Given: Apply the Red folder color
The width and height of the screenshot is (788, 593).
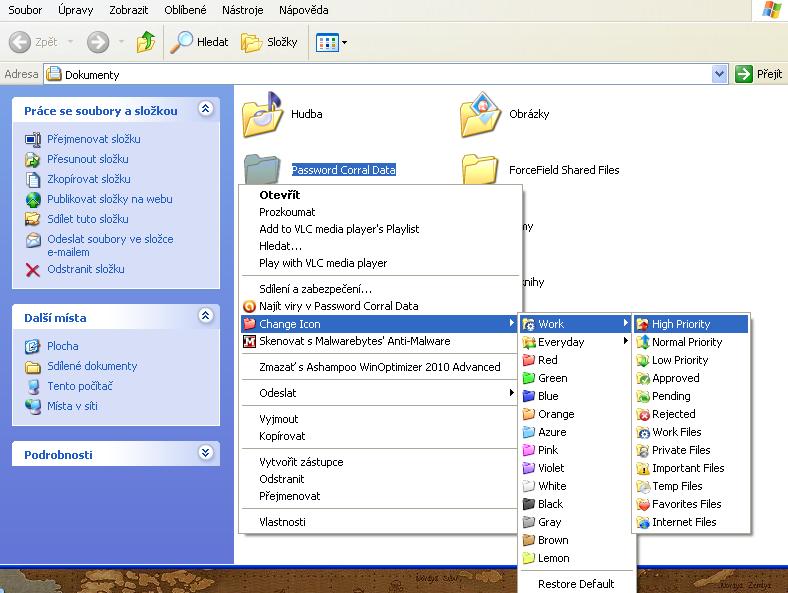Looking at the screenshot, I should point(547,360).
